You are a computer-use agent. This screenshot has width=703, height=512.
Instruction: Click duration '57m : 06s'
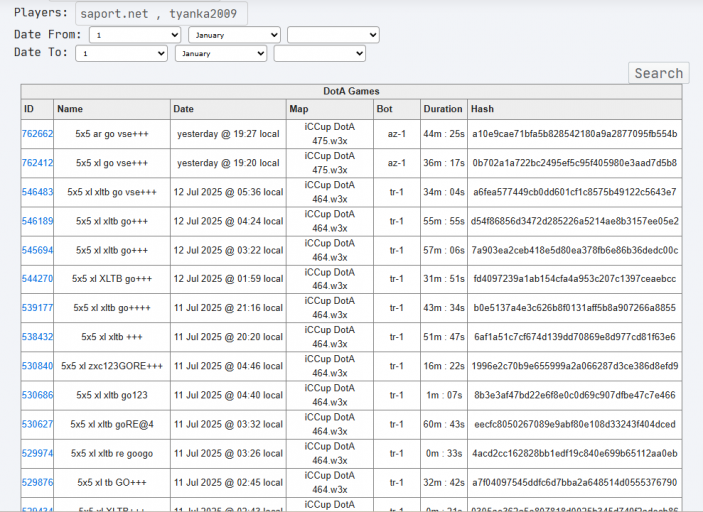click(x=444, y=250)
